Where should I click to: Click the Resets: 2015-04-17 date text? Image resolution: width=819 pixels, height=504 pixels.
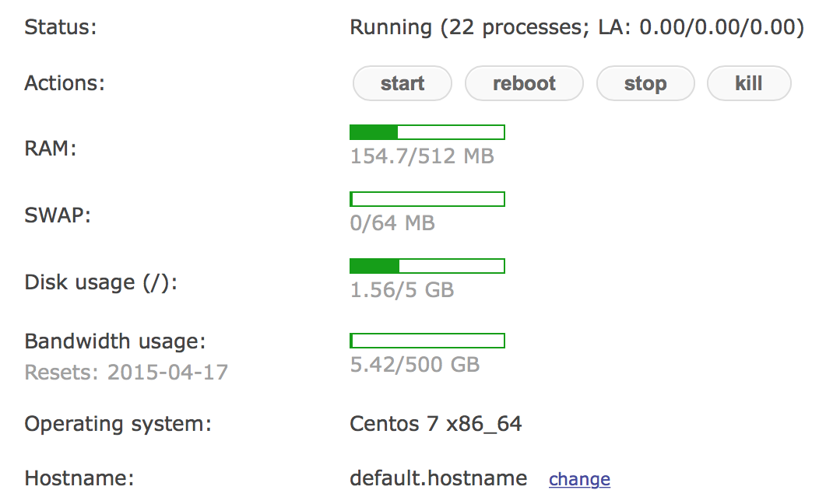click(126, 373)
